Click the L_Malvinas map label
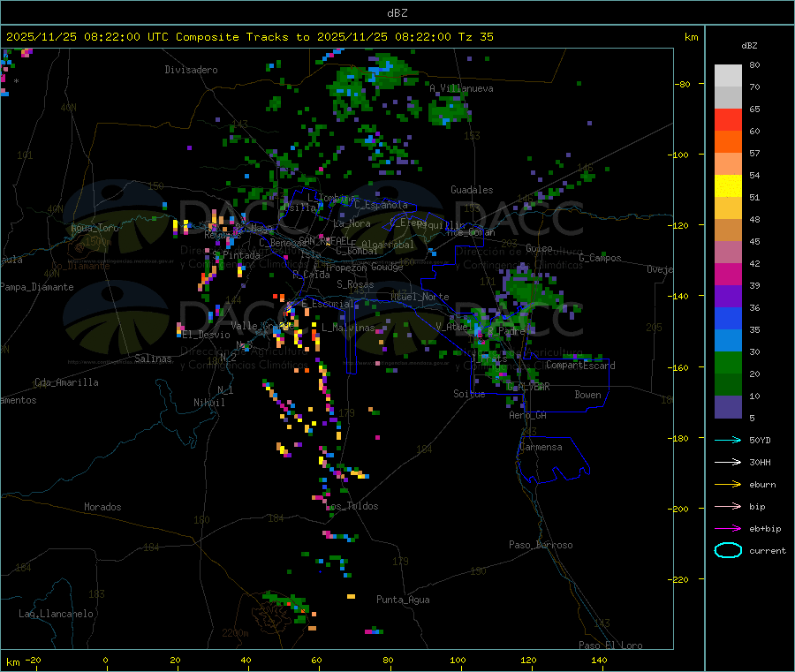This screenshot has height=672, width=795. pyautogui.click(x=348, y=328)
